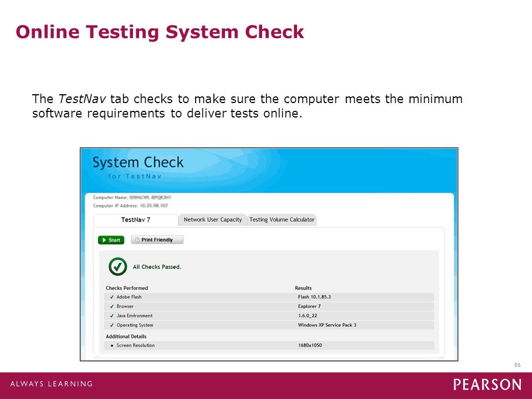This screenshot has width=532, height=399.
Task: Open the Testing Volume Calculator tab
Action: pos(282,219)
